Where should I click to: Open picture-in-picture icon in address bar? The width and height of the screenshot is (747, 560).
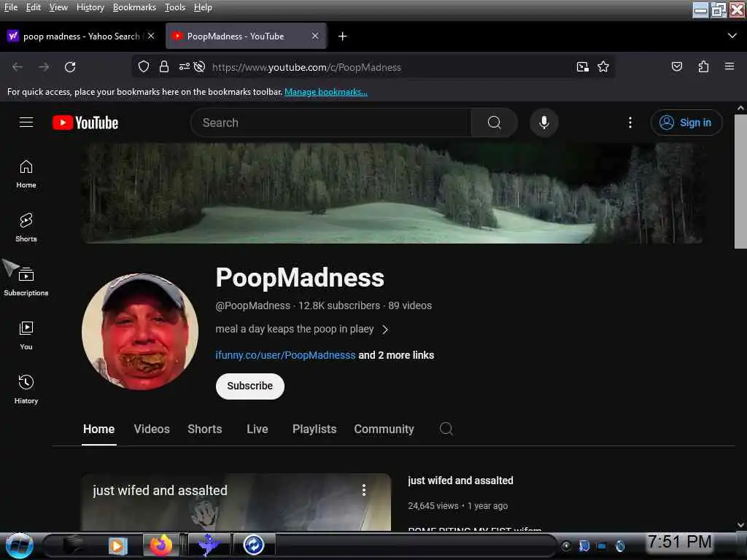click(582, 66)
